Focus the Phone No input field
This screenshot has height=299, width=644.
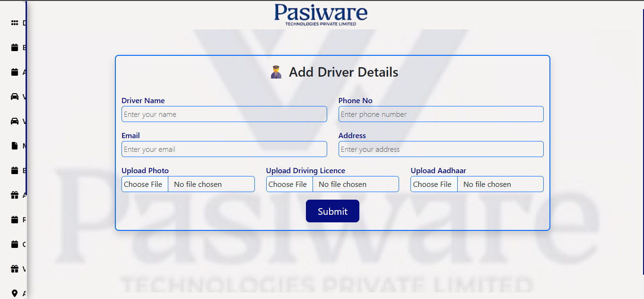[x=441, y=114]
